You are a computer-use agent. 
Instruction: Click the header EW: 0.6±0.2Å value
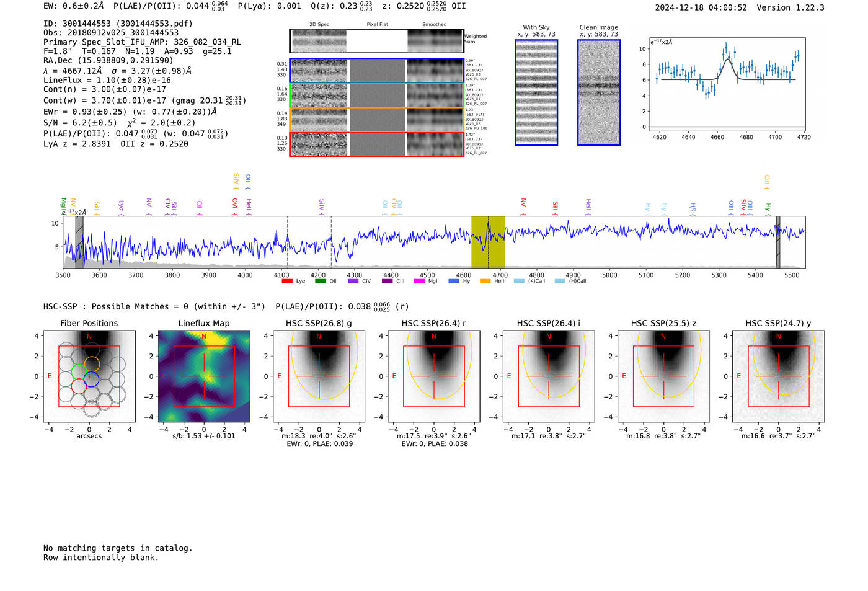tap(74, 6)
